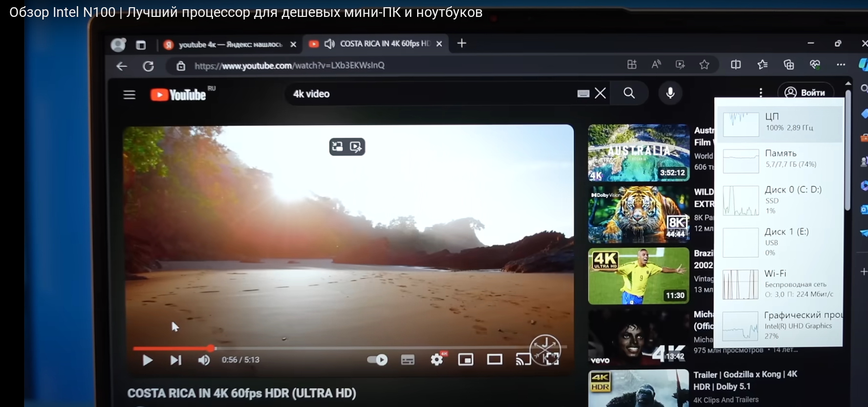868x407 pixels.
Task: Open Edge Collections
Action: pos(789,65)
